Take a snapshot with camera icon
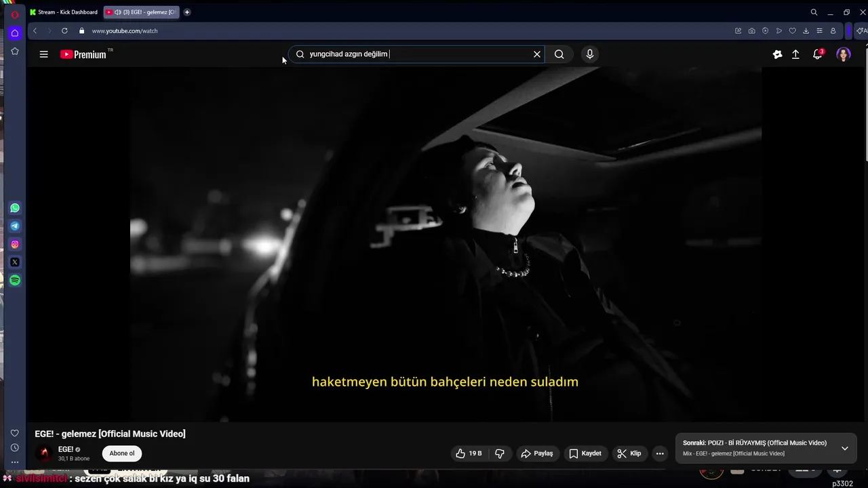The image size is (868, 488). pos(751,30)
